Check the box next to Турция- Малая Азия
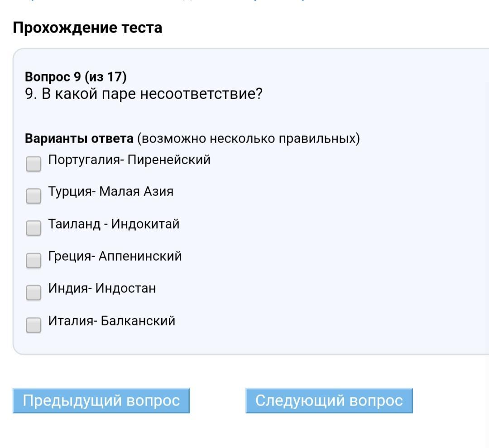The width and height of the screenshot is (489, 448). 34,196
